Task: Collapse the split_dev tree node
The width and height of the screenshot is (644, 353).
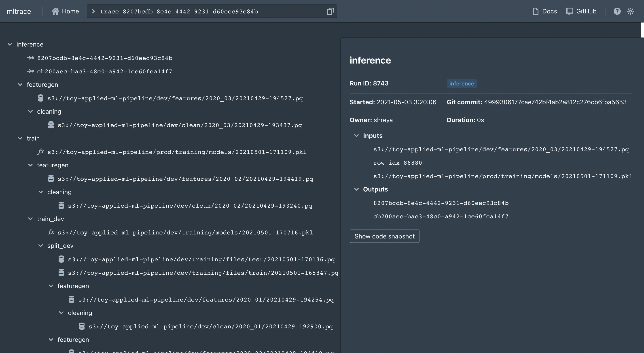Action: tap(40, 246)
